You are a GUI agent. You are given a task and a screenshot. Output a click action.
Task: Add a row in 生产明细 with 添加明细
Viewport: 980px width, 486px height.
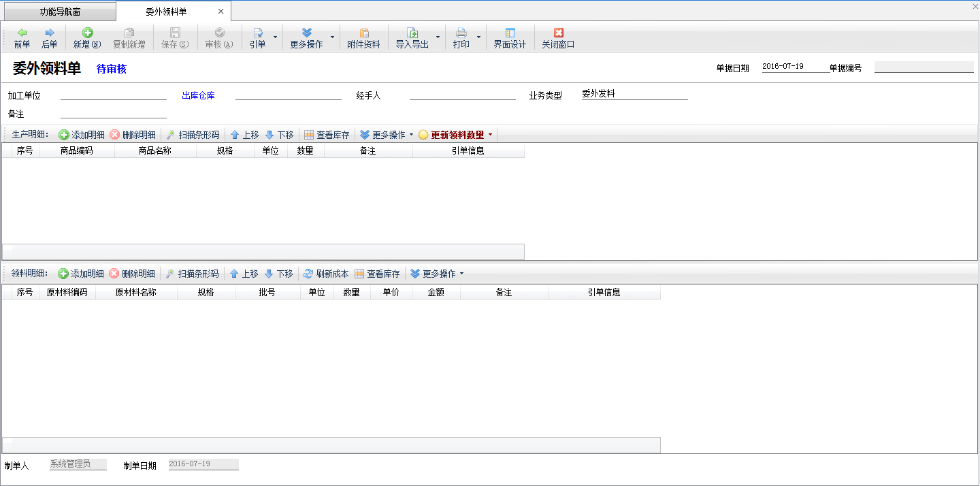click(82, 135)
